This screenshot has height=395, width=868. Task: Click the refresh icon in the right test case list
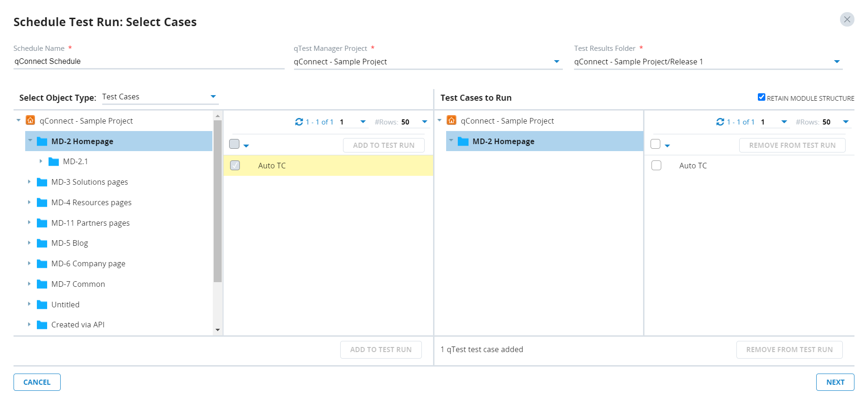coord(720,122)
